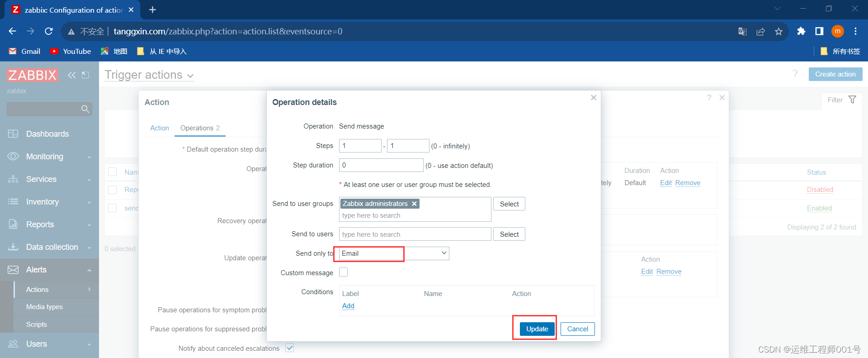This screenshot has height=358, width=868.
Task: Click the help question mark near Create action
Action: [x=795, y=74]
